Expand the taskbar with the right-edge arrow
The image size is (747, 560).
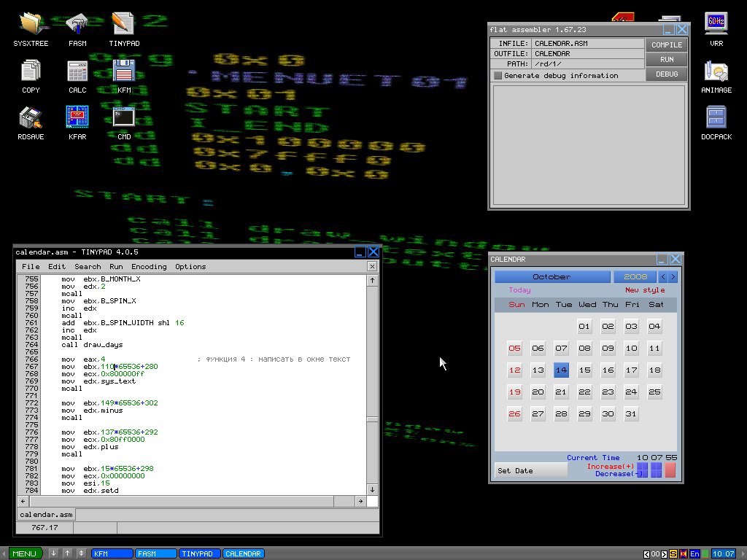point(743,553)
